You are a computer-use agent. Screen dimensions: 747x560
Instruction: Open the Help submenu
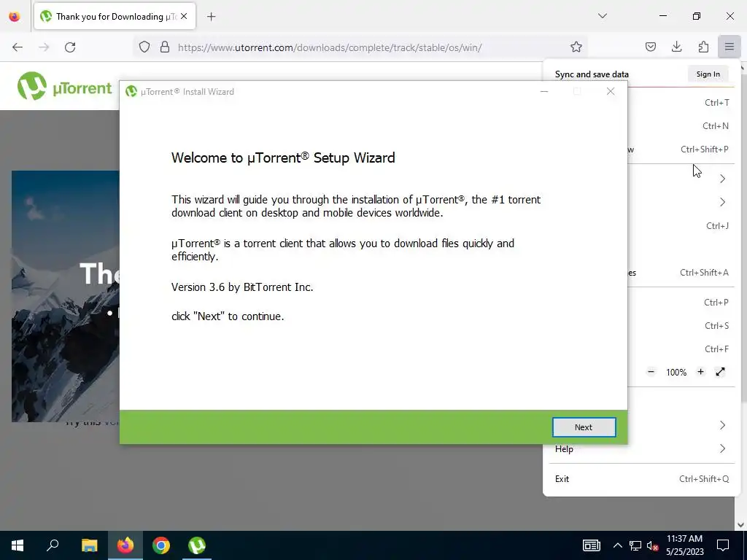(640, 448)
